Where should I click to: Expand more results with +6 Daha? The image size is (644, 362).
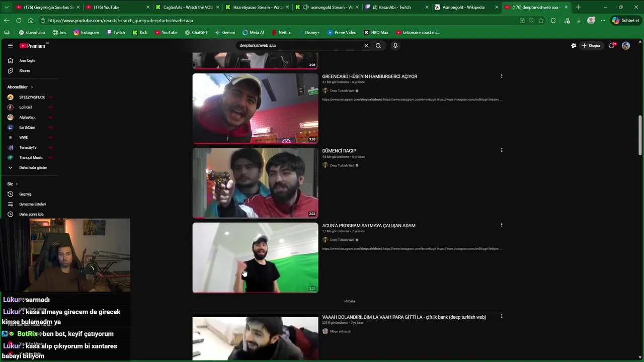[350, 301]
